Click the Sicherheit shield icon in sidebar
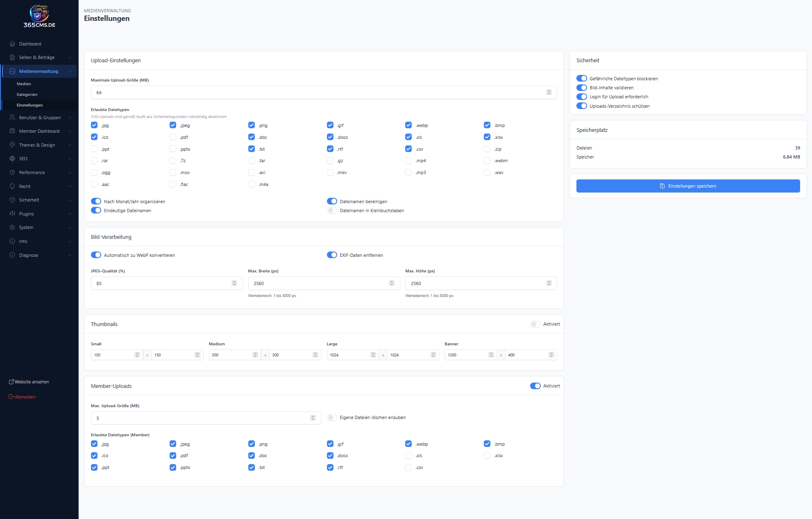The width and height of the screenshot is (812, 519). click(x=12, y=200)
